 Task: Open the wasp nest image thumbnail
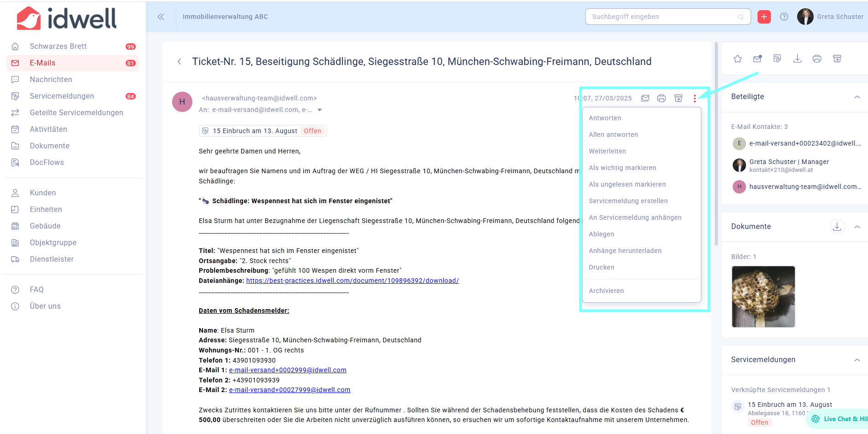point(763,297)
